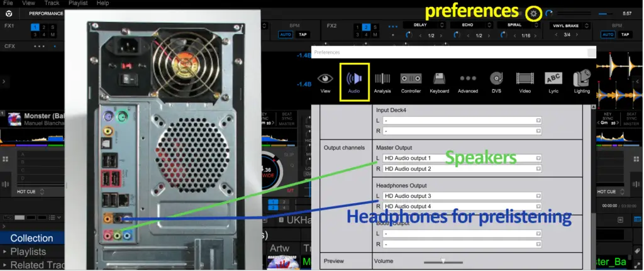Toggle FX2 deck 1 assign button
644x271 pixels.
(x=357, y=27)
